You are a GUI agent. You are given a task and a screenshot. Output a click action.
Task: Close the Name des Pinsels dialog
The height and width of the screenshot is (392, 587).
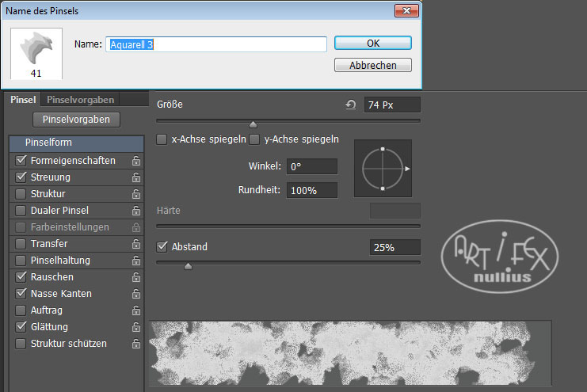click(406, 10)
